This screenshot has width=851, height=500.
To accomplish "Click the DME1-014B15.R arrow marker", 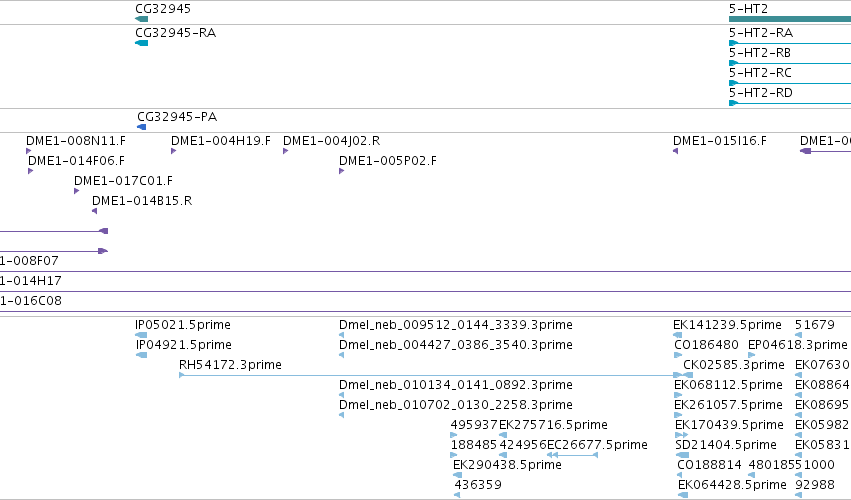I will (x=94, y=211).
